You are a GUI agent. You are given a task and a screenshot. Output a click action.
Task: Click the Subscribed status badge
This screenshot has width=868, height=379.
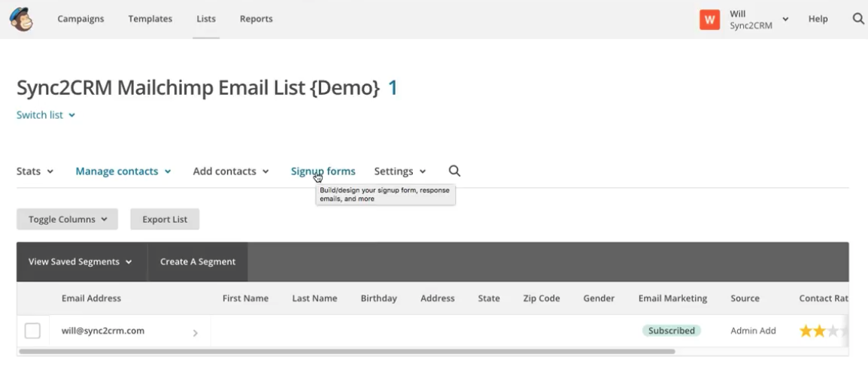(671, 331)
